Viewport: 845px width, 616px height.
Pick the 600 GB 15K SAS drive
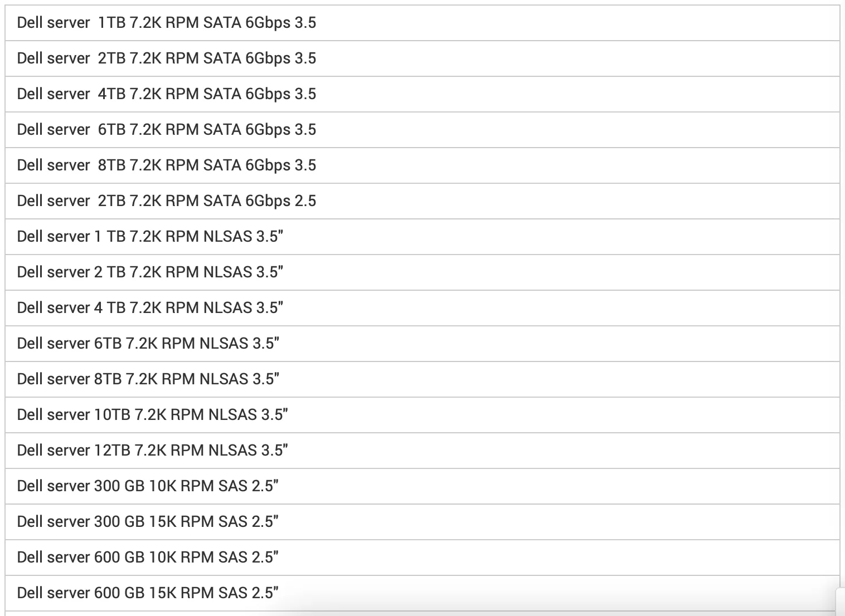(148, 593)
